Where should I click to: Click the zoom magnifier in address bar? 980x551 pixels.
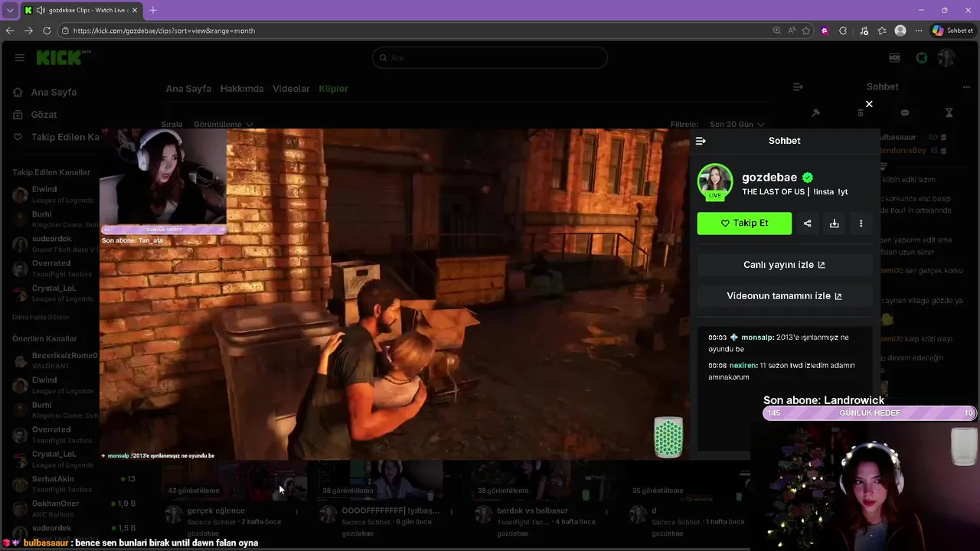click(777, 31)
